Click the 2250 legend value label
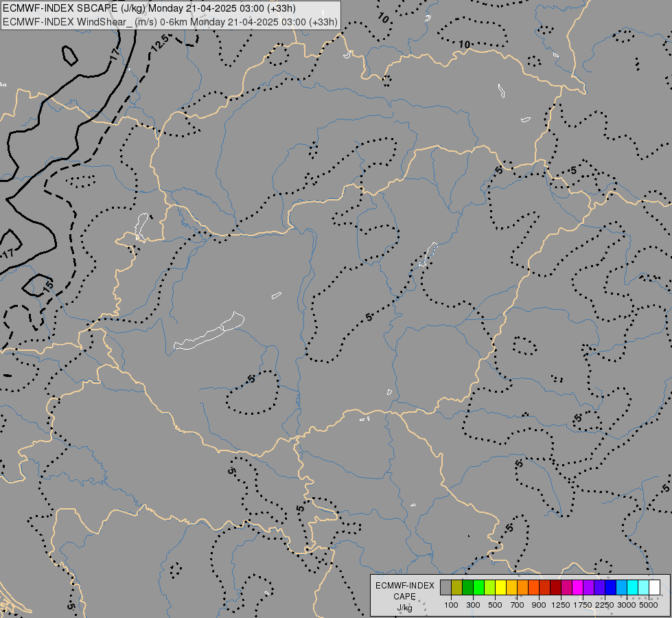672x618 pixels. [604, 605]
